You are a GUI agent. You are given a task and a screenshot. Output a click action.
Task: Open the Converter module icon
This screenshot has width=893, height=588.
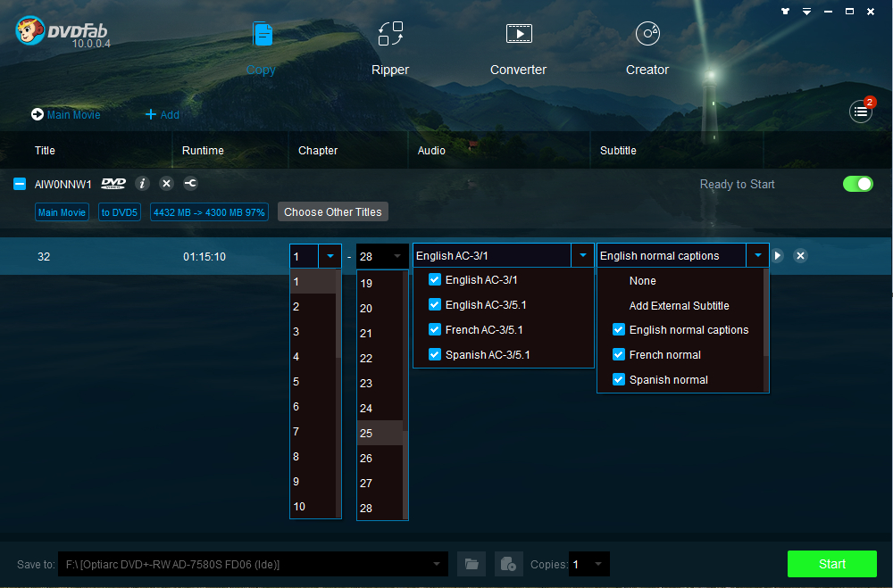coord(519,34)
